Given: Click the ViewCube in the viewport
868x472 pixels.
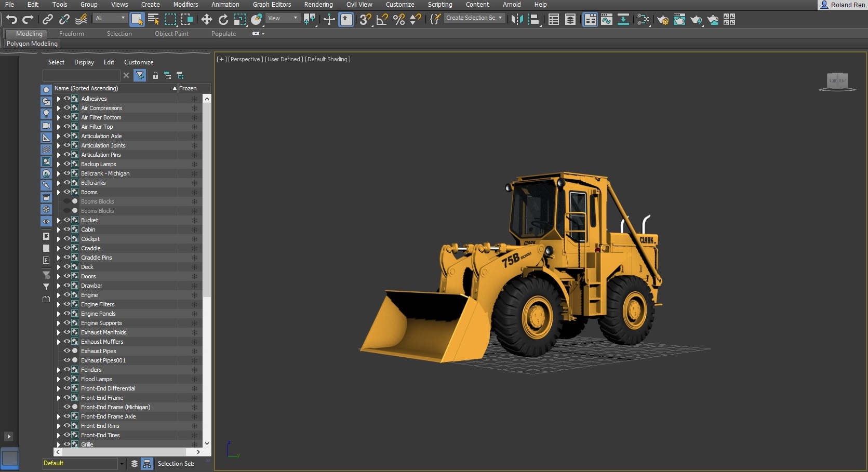Looking at the screenshot, I should click(837, 82).
